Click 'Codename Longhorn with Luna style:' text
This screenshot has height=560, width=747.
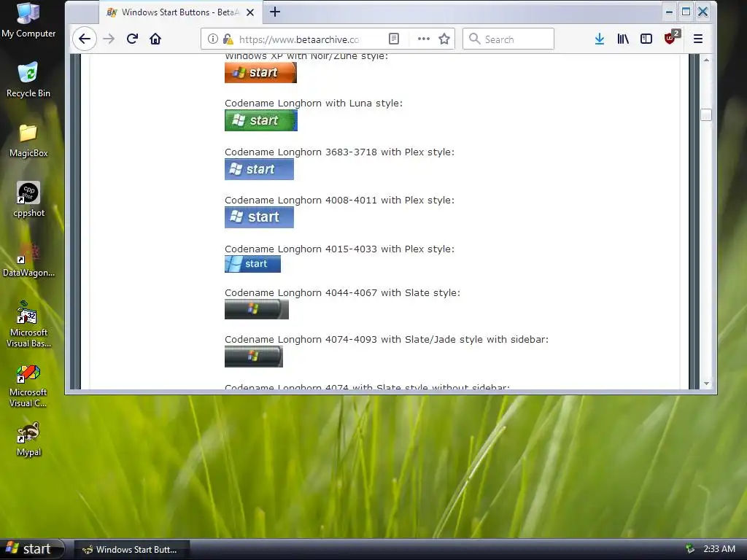[314, 104]
